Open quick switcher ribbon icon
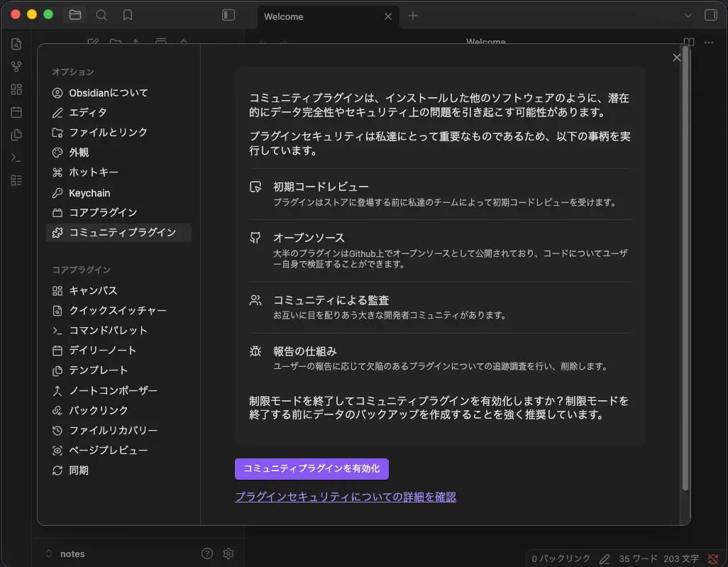The height and width of the screenshot is (567, 728). 16,44
